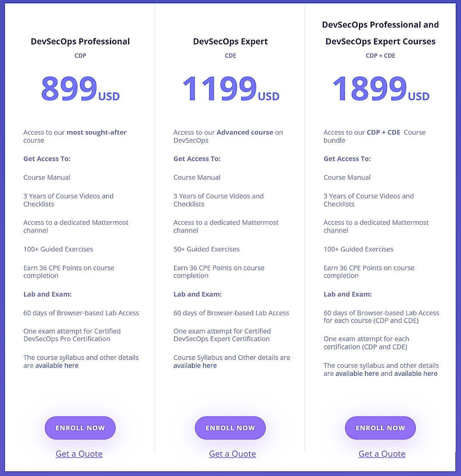Open Get a Quote below DevSecOps Professional
Screen dimensions: 461x476
pyautogui.click(x=79, y=454)
